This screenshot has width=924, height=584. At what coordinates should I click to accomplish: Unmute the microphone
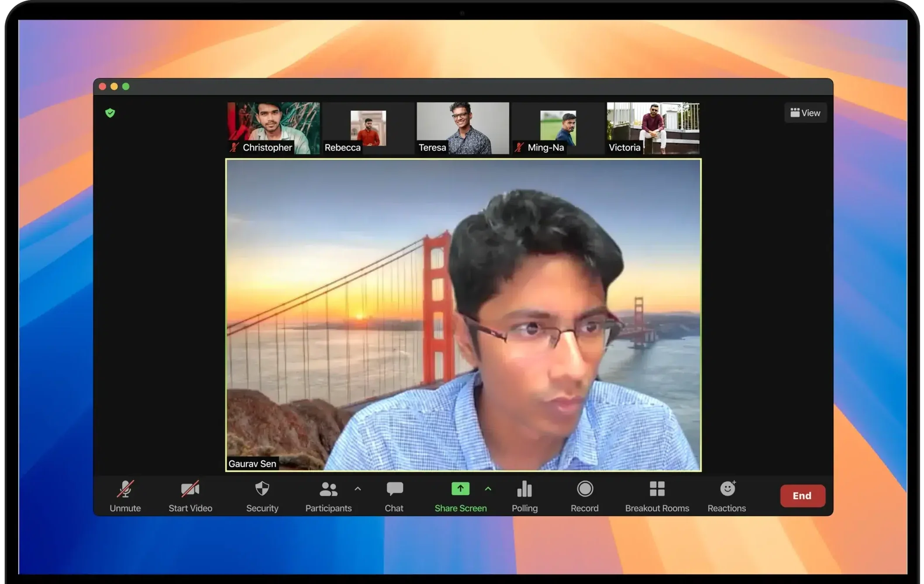(x=125, y=496)
